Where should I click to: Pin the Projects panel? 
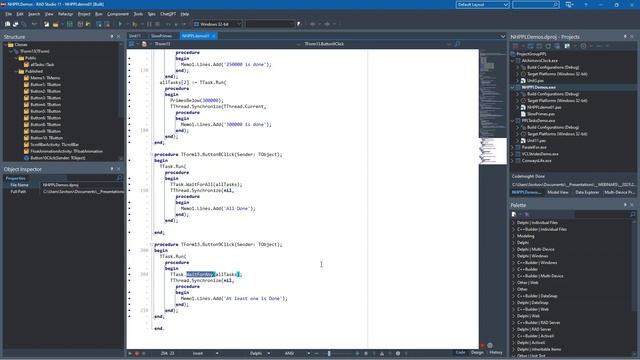[x=625, y=37]
